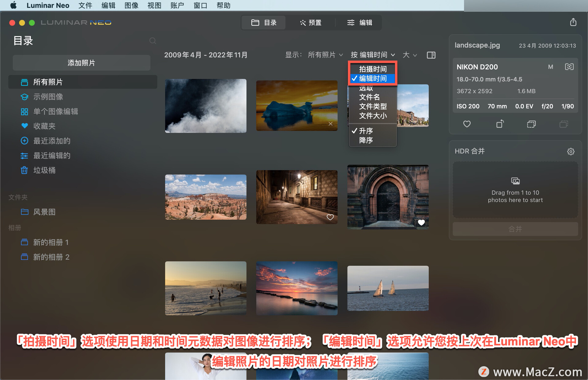Click the dimmed paste adjustments icon

pos(563,124)
